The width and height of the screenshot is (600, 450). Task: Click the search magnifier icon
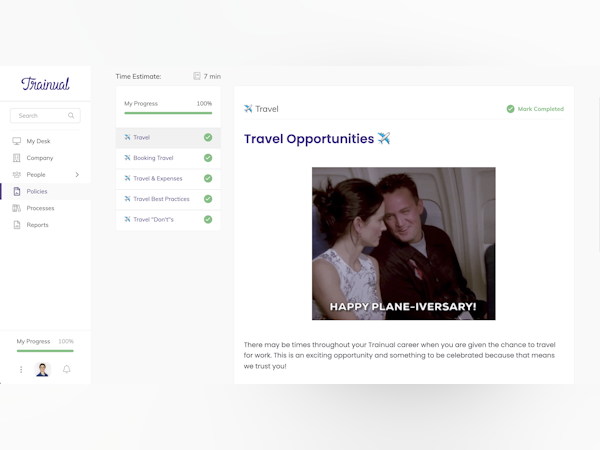71,116
